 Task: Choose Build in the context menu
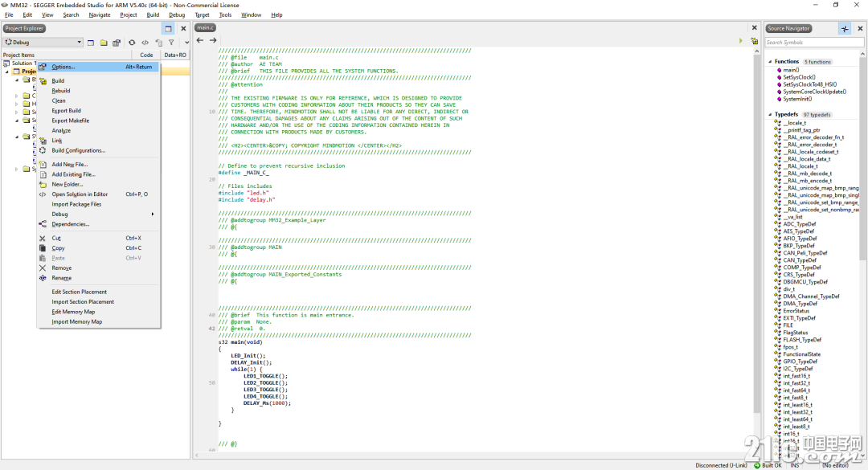pos(58,81)
